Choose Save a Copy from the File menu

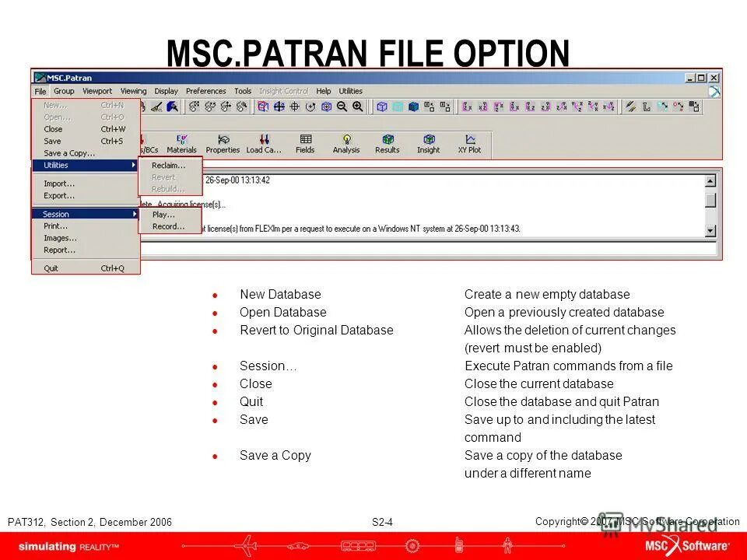[86, 153]
